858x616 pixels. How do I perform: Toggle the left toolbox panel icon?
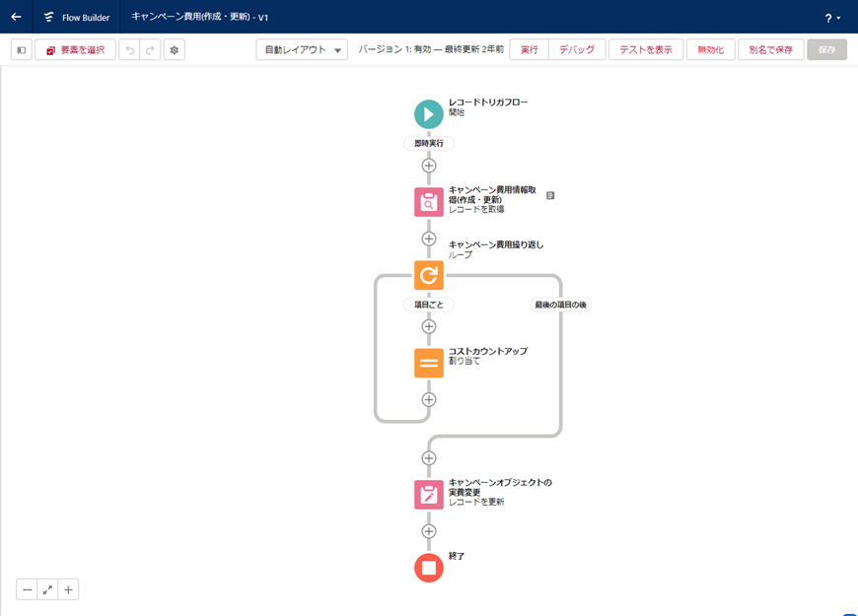point(22,50)
